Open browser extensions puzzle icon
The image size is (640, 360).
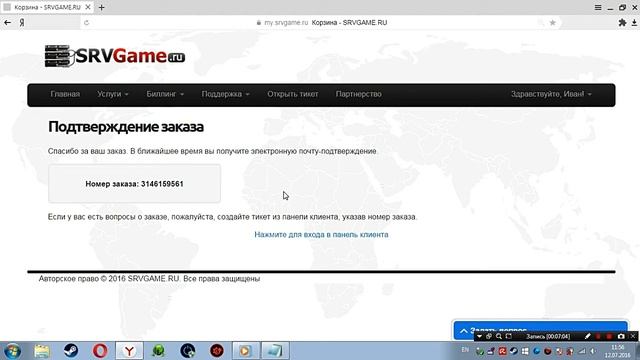(x=622, y=23)
